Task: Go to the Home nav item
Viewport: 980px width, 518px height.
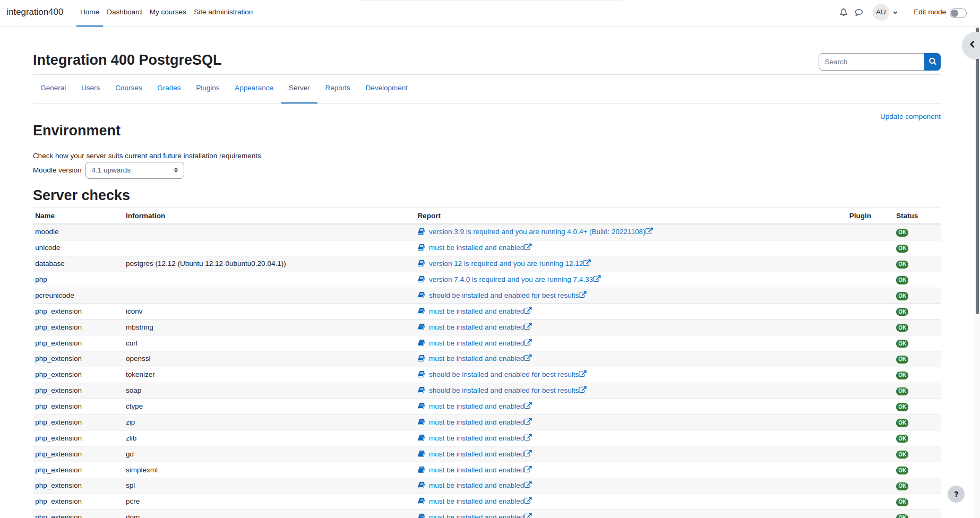Action: (90, 12)
